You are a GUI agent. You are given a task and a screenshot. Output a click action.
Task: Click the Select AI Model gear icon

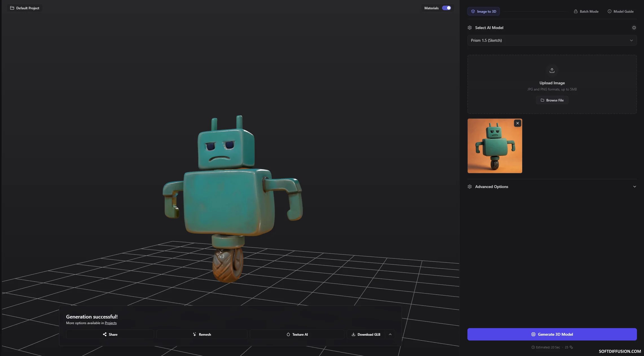pos(469,28)
